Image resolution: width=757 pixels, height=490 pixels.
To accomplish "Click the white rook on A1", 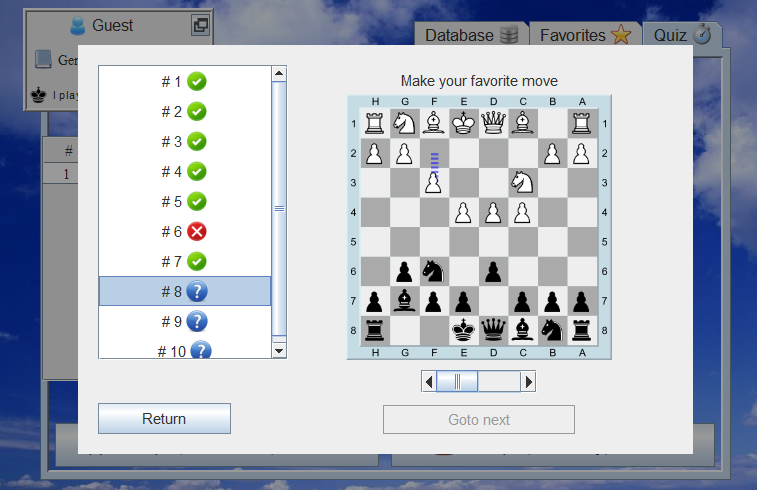I will 582,124.
